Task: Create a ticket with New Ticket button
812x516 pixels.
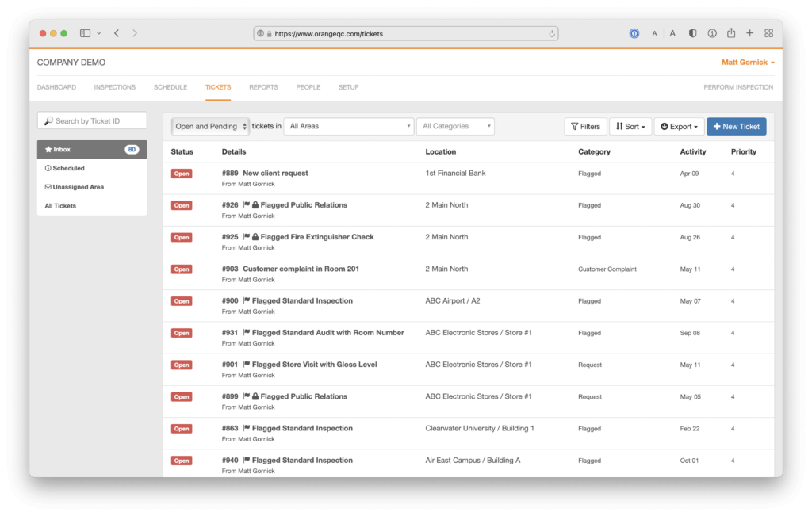Action: [736, 126]
